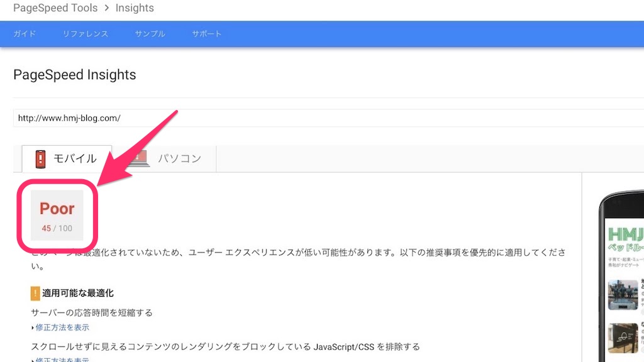Open the リファレンス menu item
The width and height of the screenshot is (644, 362).
[x=86, y=34]
